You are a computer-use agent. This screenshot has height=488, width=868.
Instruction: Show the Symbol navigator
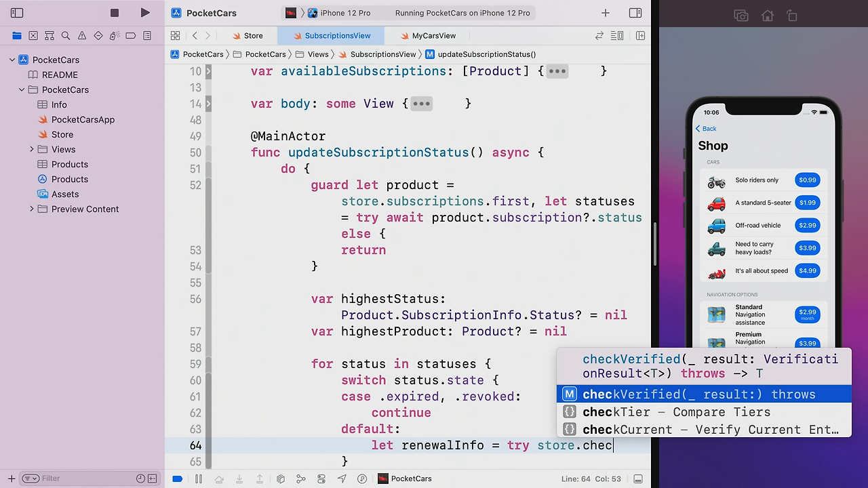50,35
